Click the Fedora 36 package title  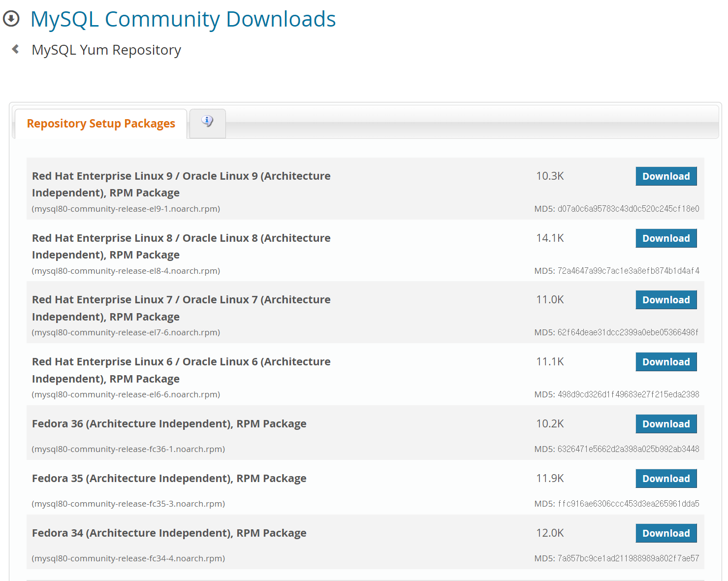click(x=169, y=424)
